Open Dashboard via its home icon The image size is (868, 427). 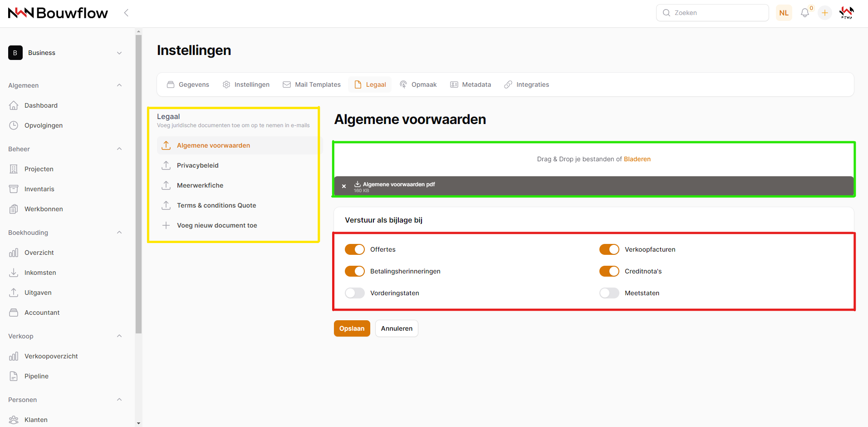pos(14,105)
